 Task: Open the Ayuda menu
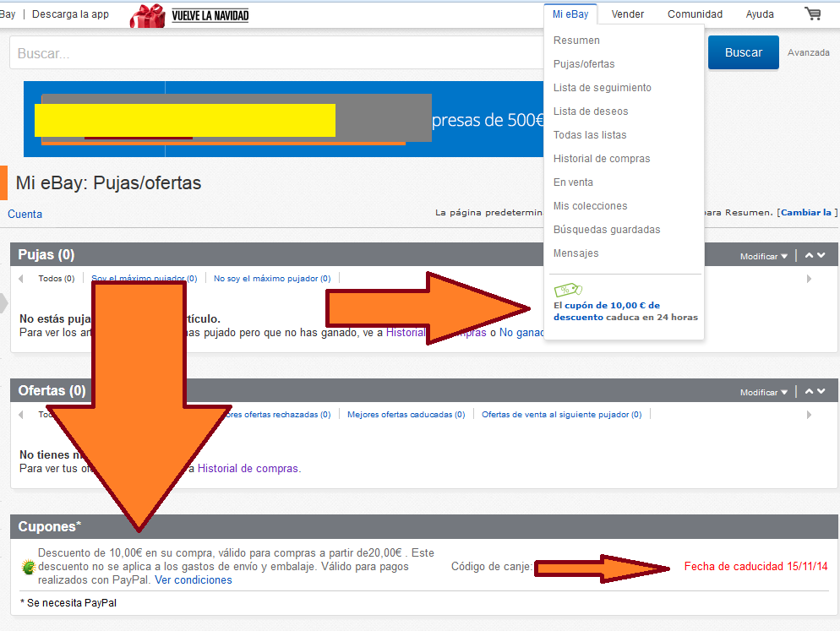(760, 14)
